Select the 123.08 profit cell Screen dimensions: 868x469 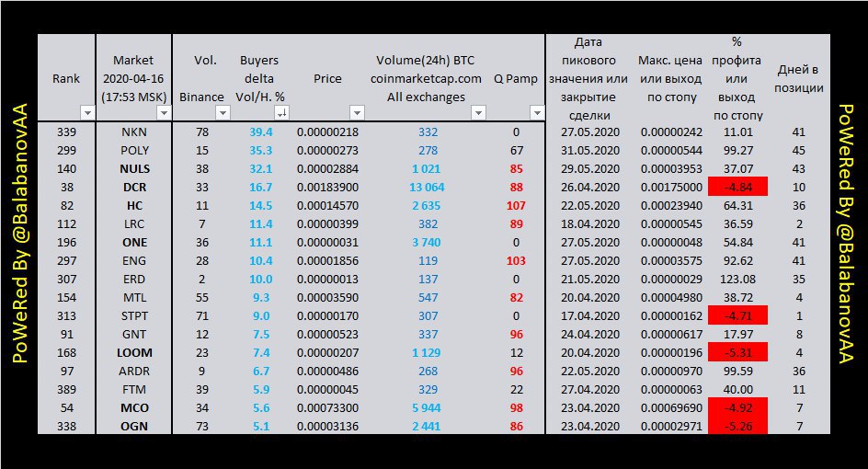(738, 279)
